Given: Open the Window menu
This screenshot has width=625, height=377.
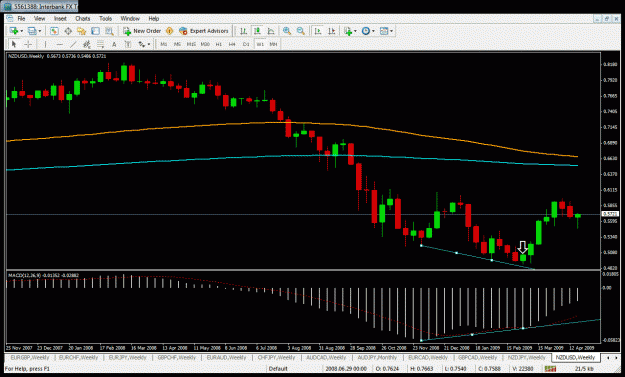Looking at the screenshot, I should tap(130, 18).
